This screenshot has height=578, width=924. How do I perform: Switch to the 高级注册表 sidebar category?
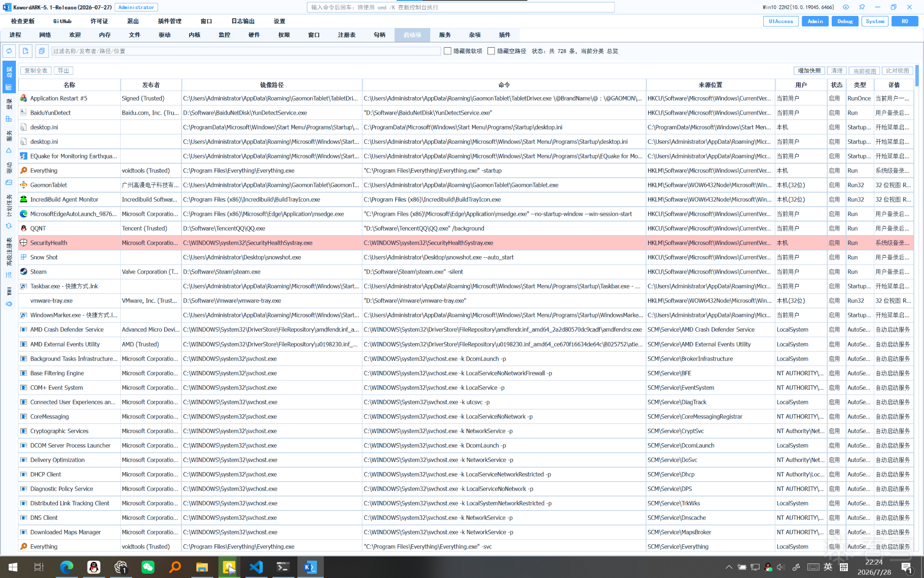pos(9,257)
